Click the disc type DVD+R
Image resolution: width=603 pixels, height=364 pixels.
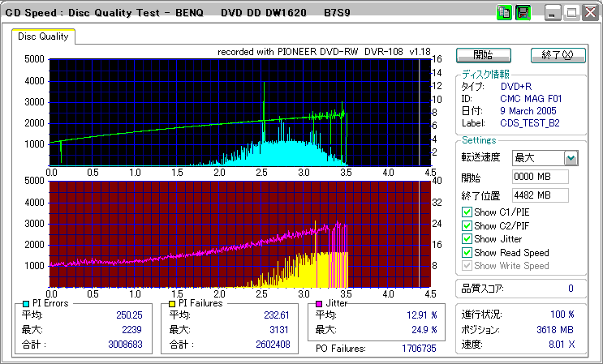[x=516, y=87]
